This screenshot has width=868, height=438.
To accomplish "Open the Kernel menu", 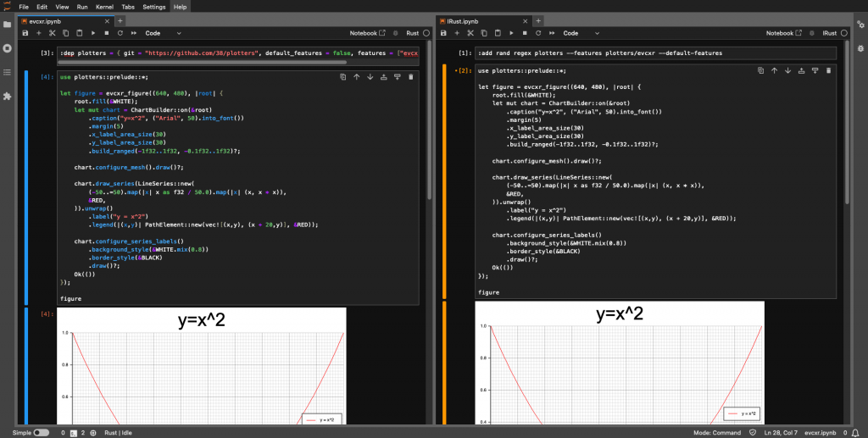I will (x=104, y=7).
